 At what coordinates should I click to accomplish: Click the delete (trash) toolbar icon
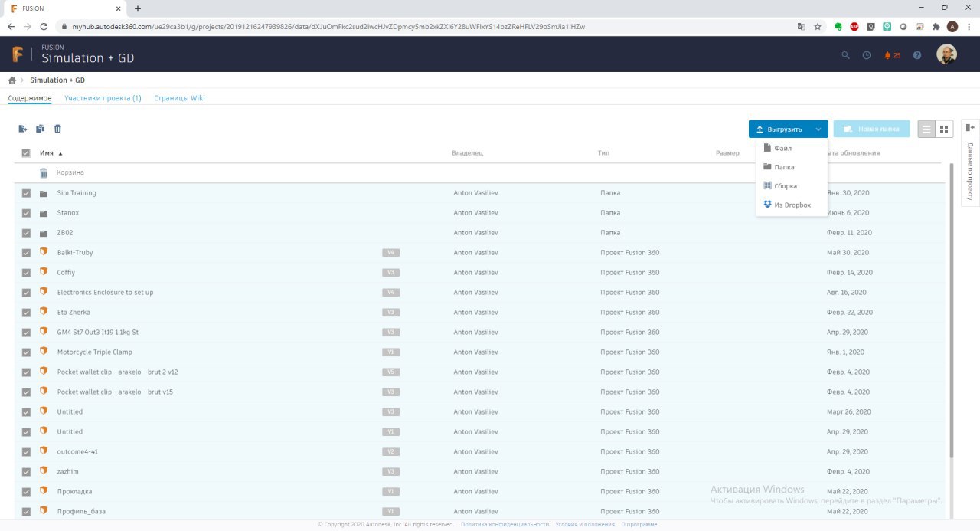pos(57,129)
